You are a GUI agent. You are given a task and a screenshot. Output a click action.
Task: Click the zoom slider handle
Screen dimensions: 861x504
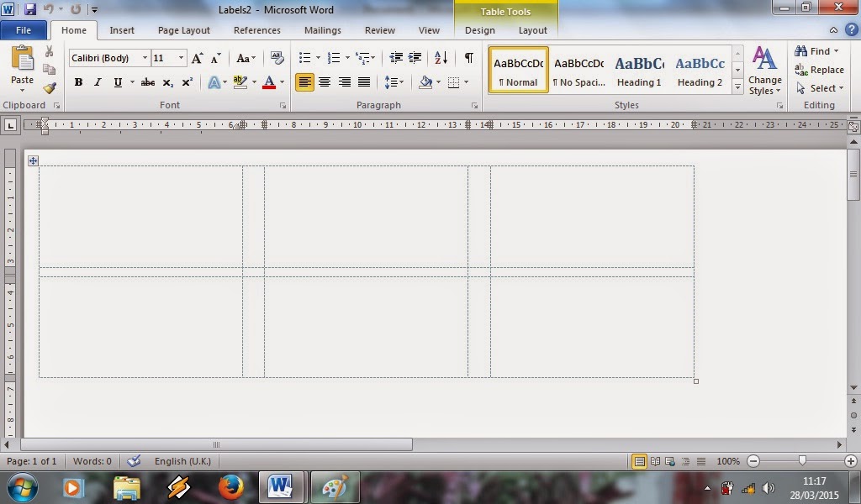[802, 460]
